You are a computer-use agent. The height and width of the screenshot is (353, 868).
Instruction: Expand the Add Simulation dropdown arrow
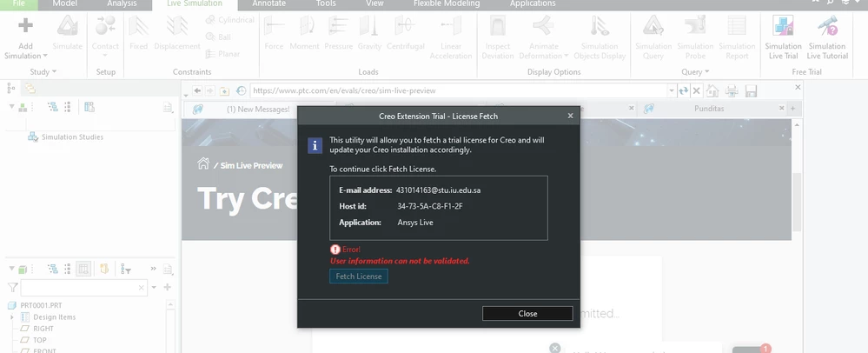(45, 56)
